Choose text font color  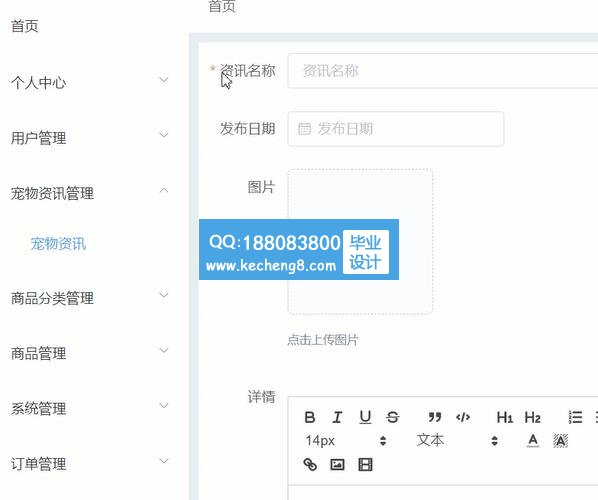(533, 441)
